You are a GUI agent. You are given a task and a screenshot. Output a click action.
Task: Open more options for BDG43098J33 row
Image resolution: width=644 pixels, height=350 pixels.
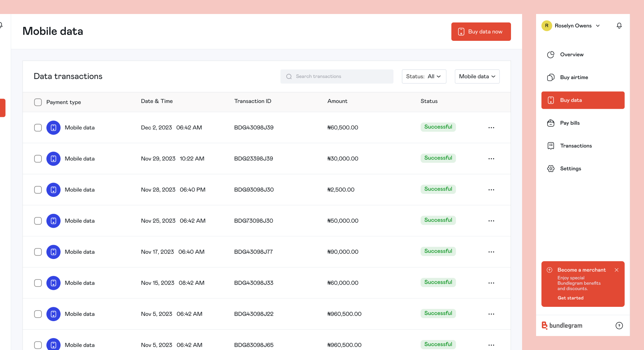(491, 283)
